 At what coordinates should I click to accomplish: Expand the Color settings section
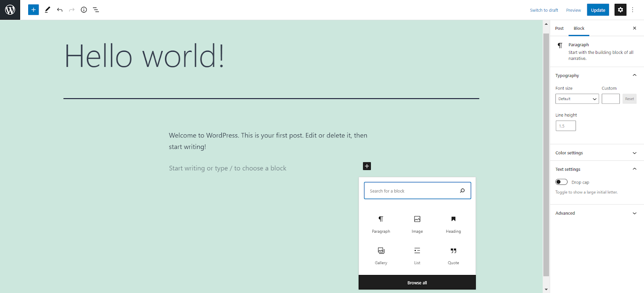(x=597, y=153)
